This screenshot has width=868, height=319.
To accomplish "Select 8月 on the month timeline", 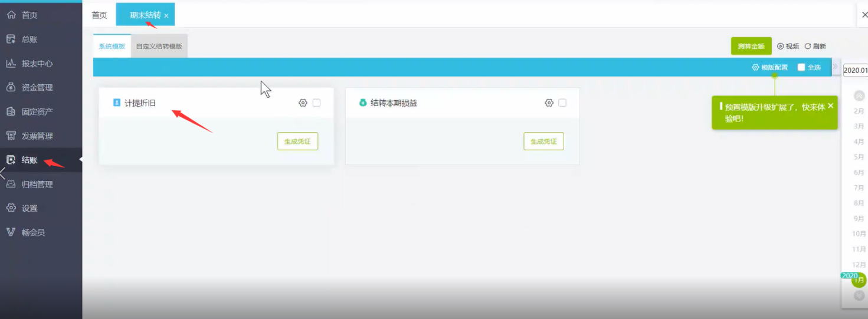I will [859, 203].
